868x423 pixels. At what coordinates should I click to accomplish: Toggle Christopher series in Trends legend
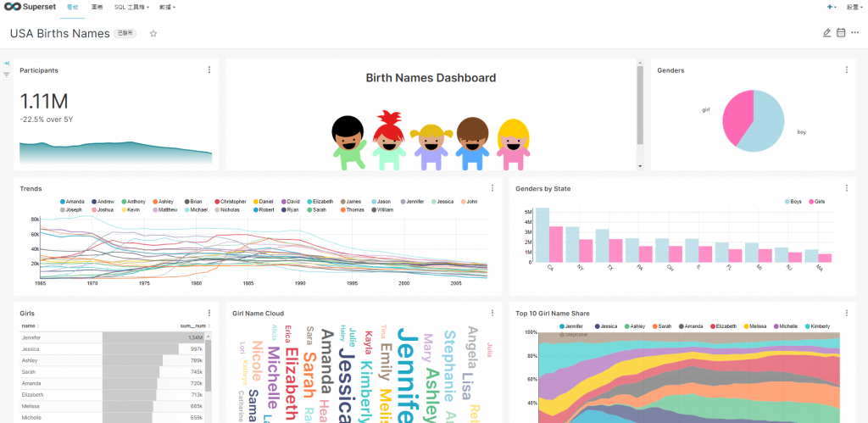(230, 202)
